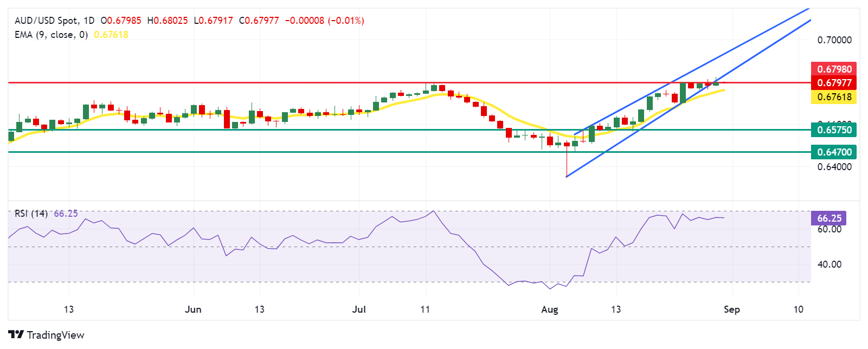Click the yellow EMA value 0.67618 in legend
This screenshot has height=349, width=868.
(111, 35)
